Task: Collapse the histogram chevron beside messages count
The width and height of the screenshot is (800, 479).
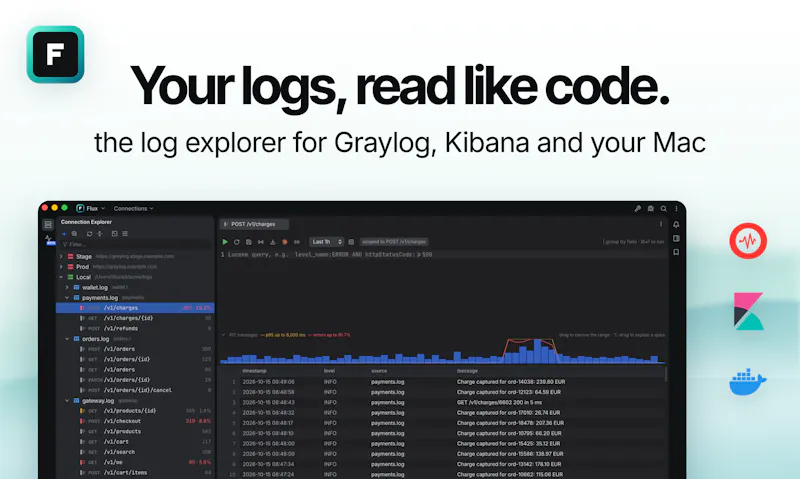Action: [223, 335]
